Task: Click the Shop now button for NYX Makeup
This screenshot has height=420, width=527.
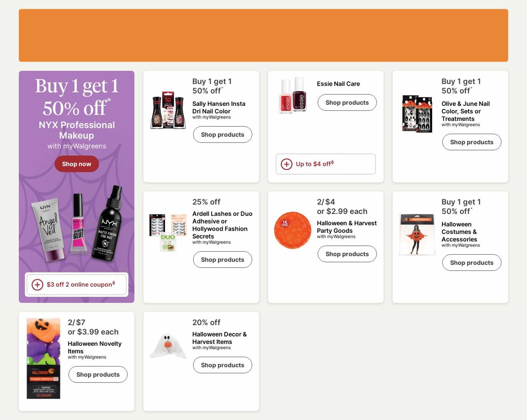Action: tap(76, 164)
